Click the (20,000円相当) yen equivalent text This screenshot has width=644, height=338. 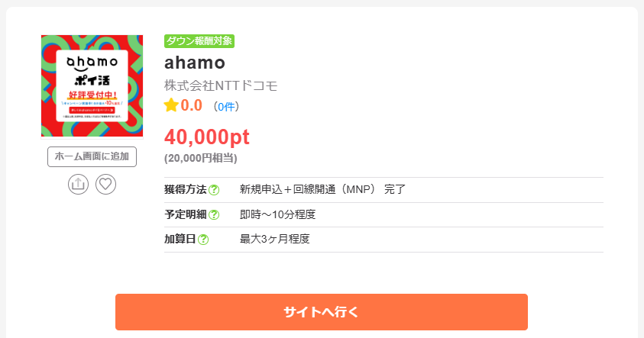tap(201, 159)
